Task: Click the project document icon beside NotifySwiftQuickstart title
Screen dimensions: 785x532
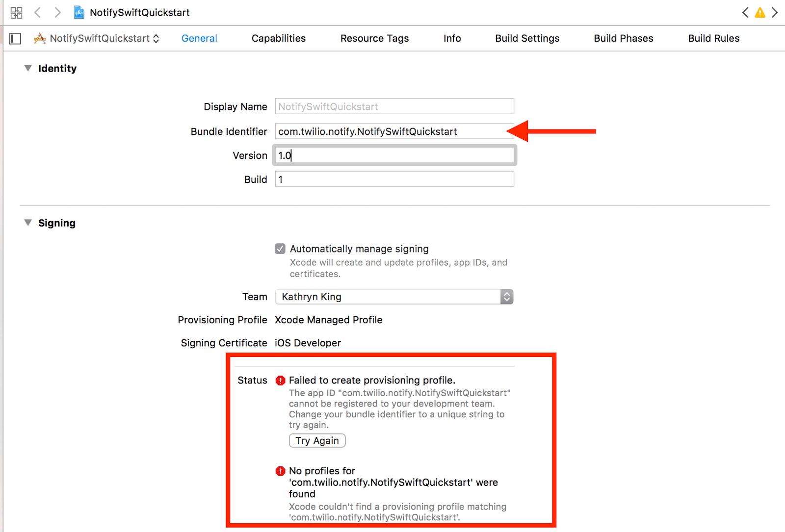Action: pyautogui.click(x=78, y=12)
